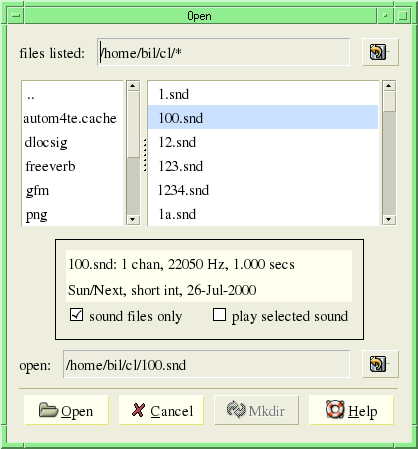This screenshot has height=449, width=418.
Task: Click the folder icon on the Open button
Action: (x=48, y=410)
